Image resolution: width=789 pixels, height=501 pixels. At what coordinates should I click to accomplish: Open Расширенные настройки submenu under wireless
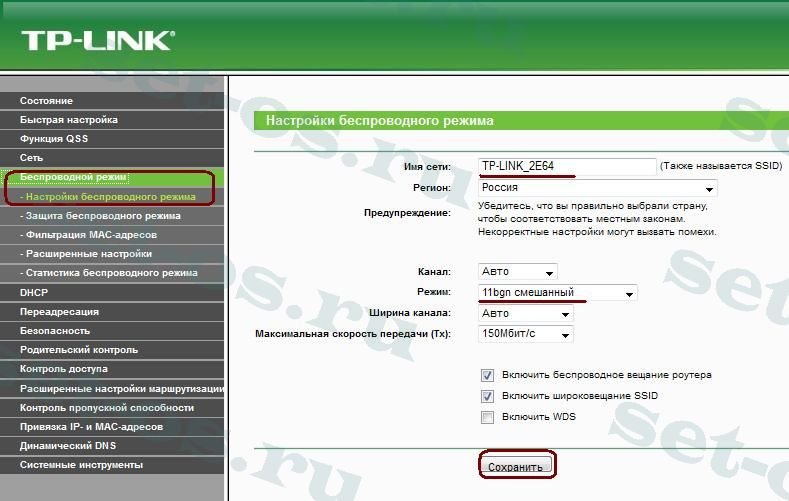pyautogui.click(x=112, y=254)
